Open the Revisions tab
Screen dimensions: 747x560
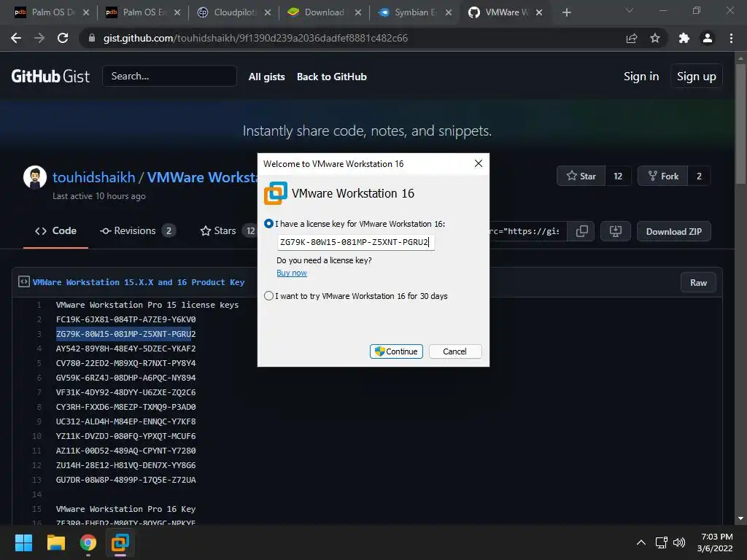tap(138, 231)
